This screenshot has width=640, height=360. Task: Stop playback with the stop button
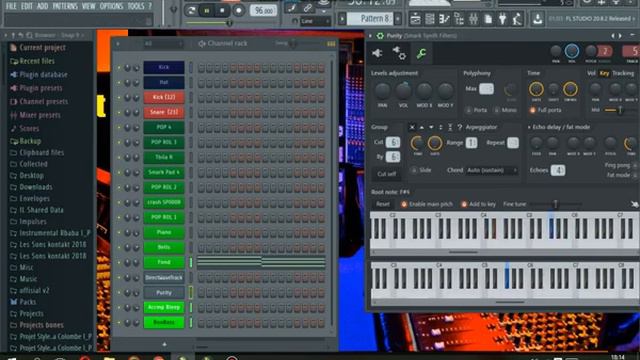(x=222, y=10)
